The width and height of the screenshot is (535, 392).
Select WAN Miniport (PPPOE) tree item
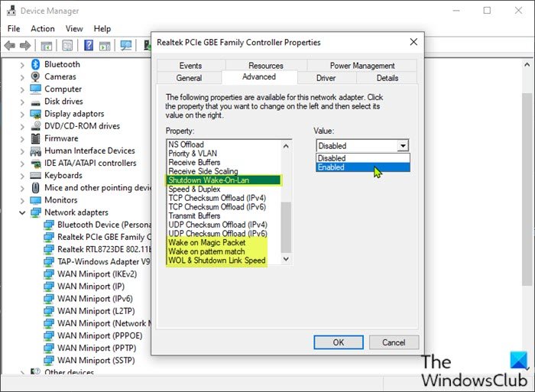99,335
